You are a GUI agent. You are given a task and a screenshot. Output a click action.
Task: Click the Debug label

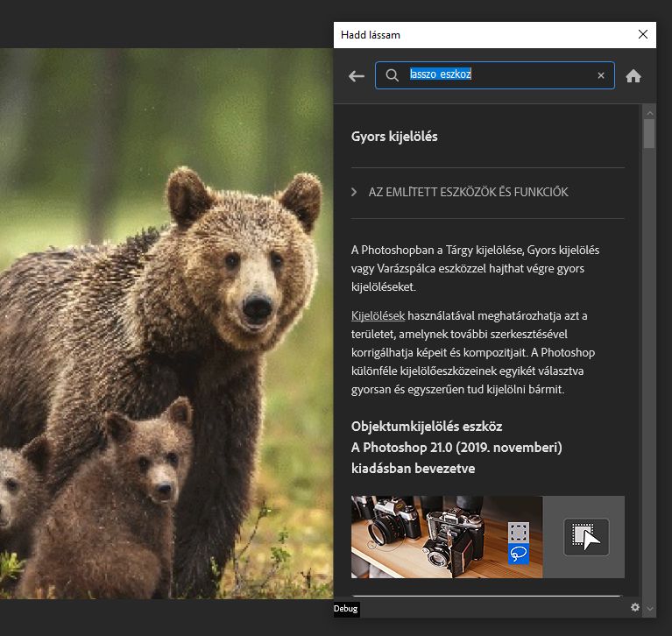(x=345, y=609)
